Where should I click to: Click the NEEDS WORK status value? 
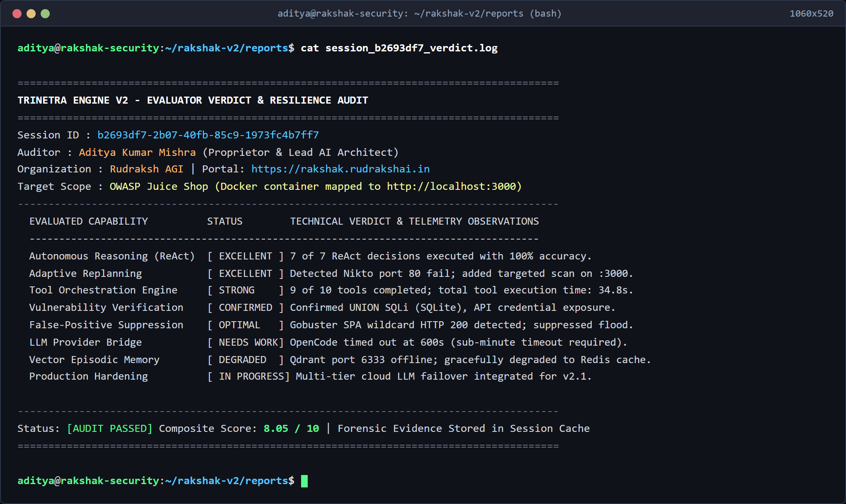[x=248, y=342]
